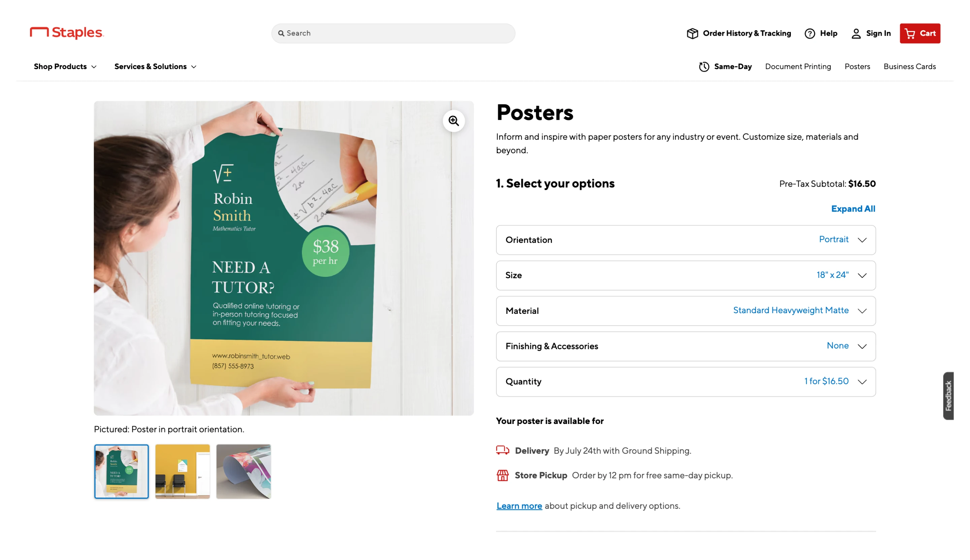The image size is (970, 560).
Task: Click the Expand All link
Action: pyautogui.click(x=853, y=208)
